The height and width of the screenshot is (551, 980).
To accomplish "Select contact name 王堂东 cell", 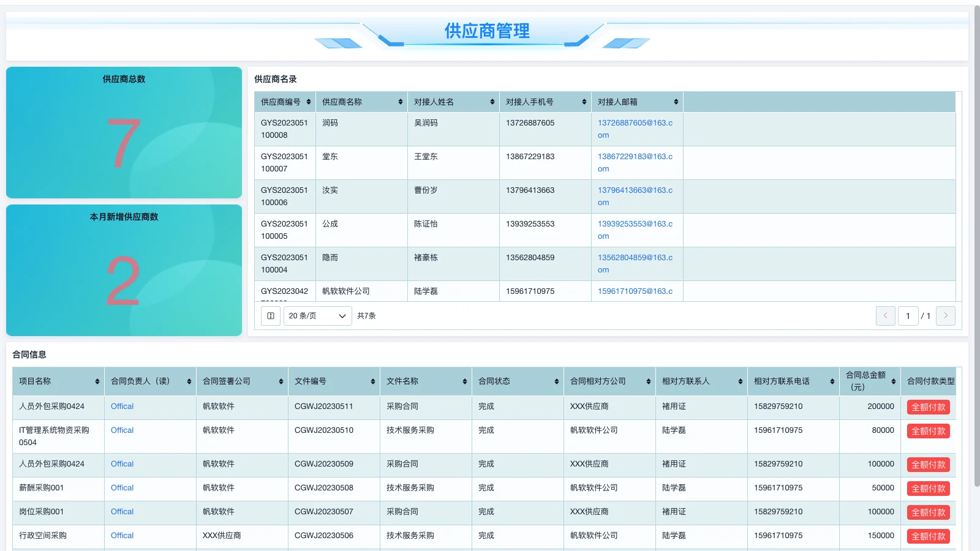I will click(x=453, y=163).
